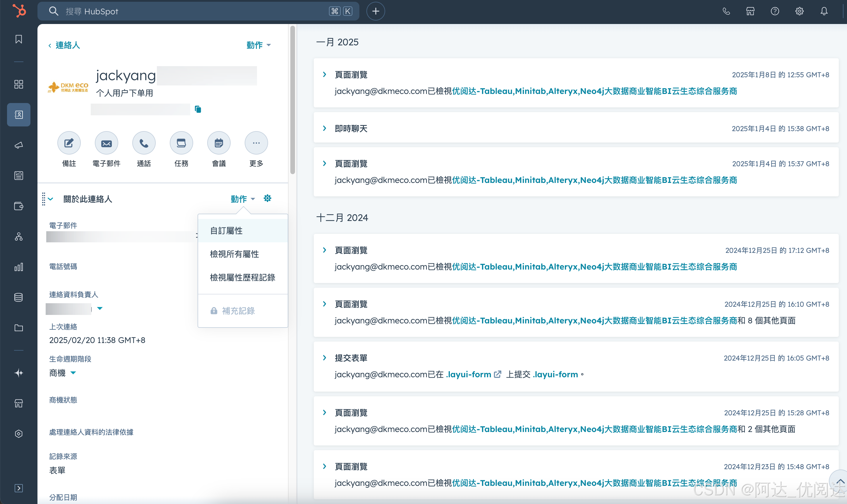Screen dimensions: 847x504
Task: Choose 檢視屬性歷程記錄 from the menu
Action: [x=243, y=277]
